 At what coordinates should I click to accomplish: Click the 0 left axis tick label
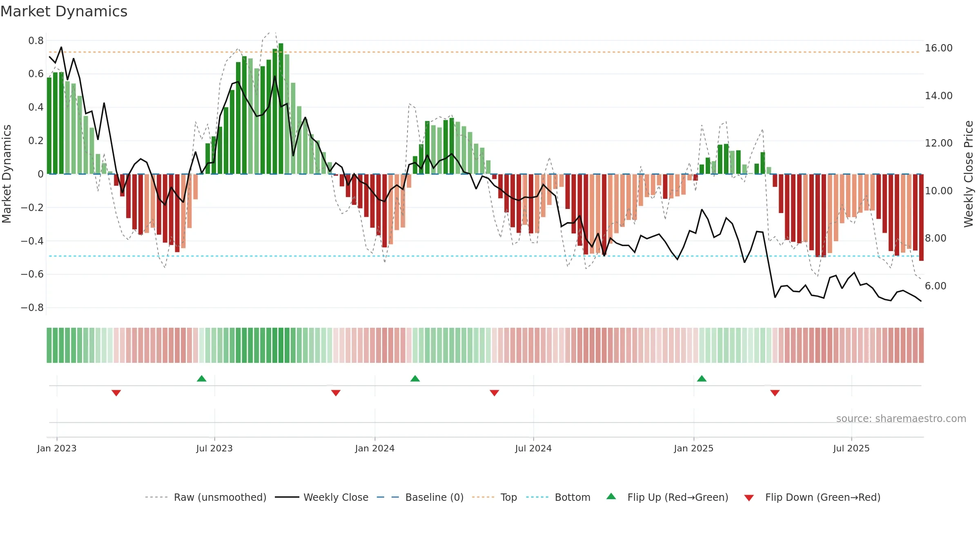pos(40,174)
